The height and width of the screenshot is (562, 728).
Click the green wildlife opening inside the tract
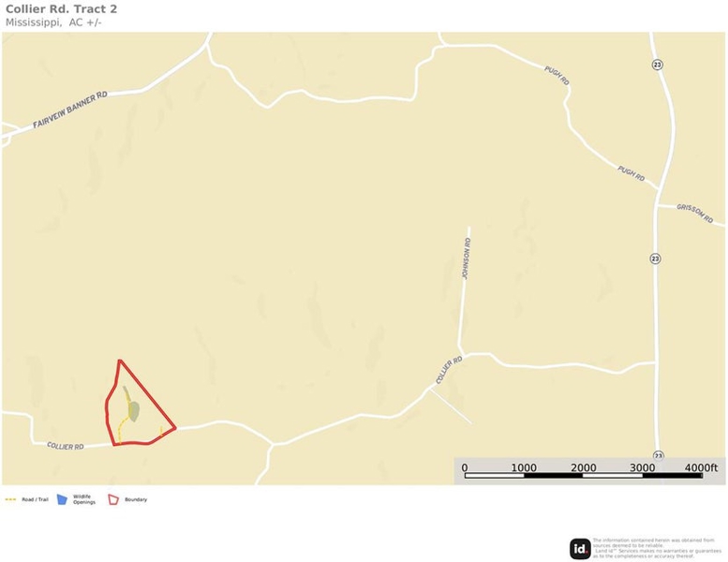point(133,411)
